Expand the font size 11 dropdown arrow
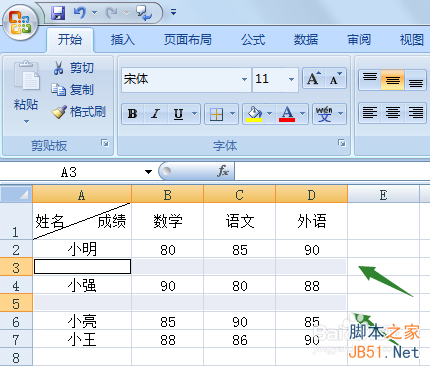430x366 pixels. tap(291, 79)
